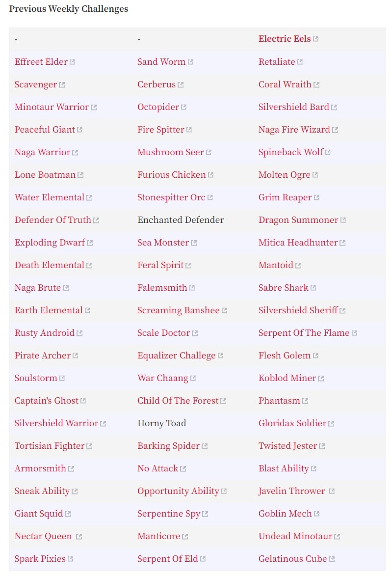Follow the Coral Wraith link

(285, 84)
